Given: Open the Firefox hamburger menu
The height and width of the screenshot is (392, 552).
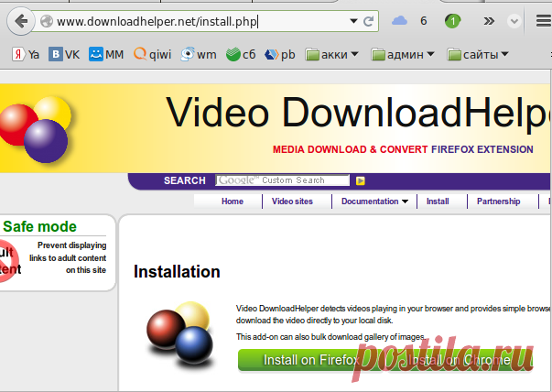Looking at the screenshot, I should coord(544,21).
